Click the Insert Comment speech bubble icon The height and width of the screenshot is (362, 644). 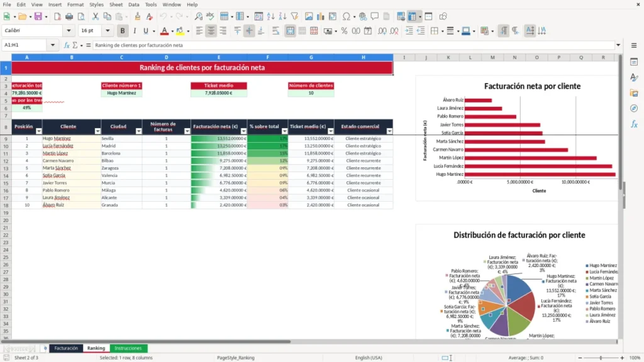coord(375,16)
